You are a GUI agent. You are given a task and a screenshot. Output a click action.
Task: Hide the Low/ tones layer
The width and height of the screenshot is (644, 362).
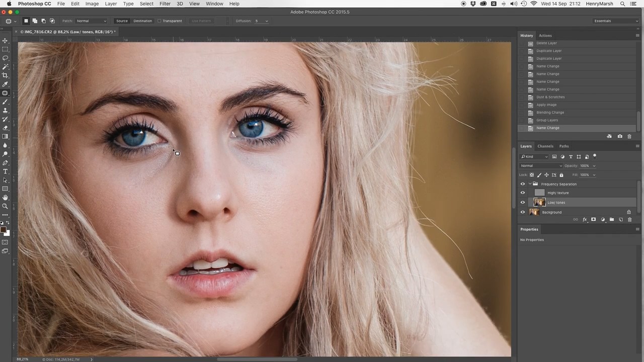522,203
